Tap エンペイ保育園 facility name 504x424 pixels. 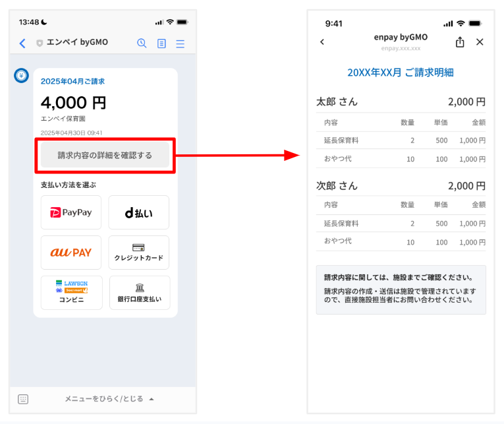click(x=63, y=119)
